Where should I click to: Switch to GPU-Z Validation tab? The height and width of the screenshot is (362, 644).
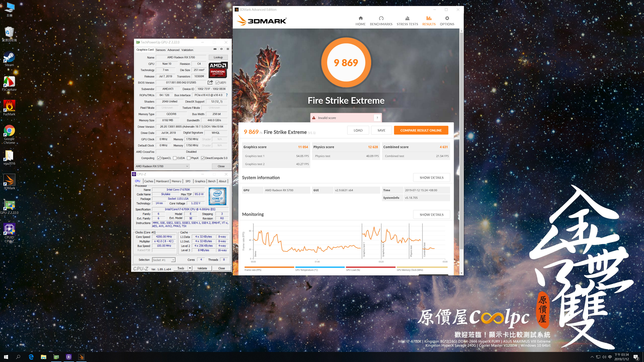coord(187,50)
